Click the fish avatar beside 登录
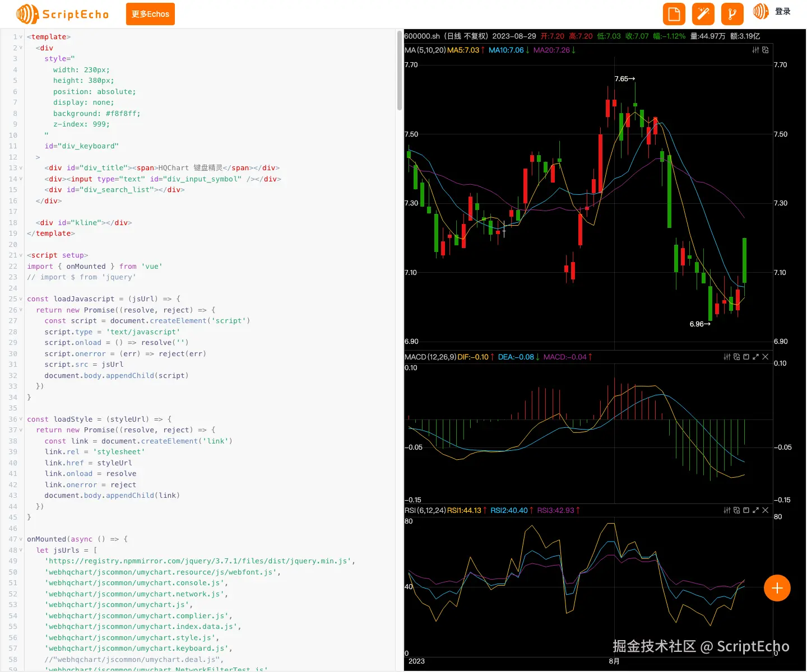This screenshot has width=807, height=672. [x=760, y=11]
